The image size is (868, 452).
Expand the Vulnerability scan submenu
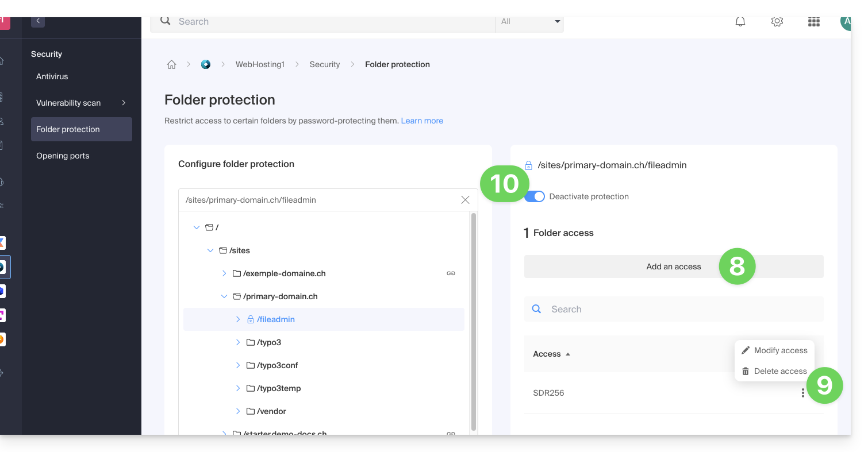(124, 103)
